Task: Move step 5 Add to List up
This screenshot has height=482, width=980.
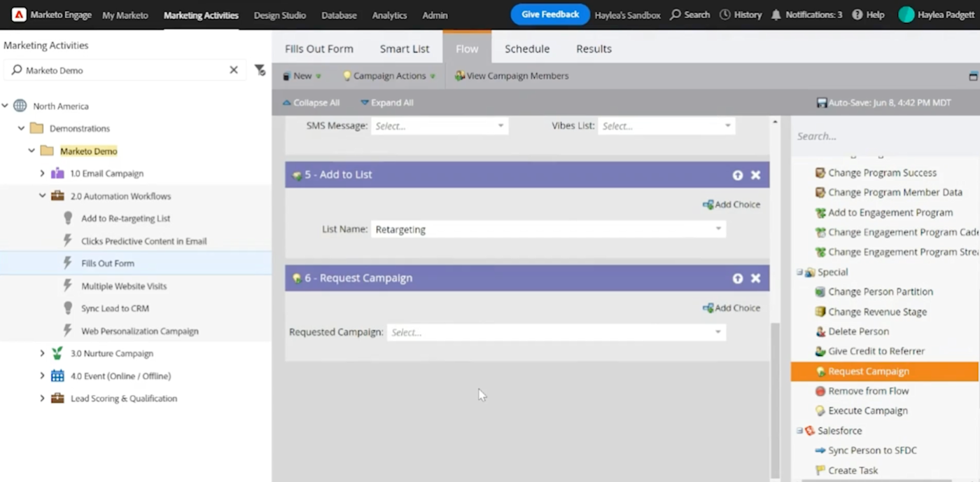Action: [x=738, y=175]
